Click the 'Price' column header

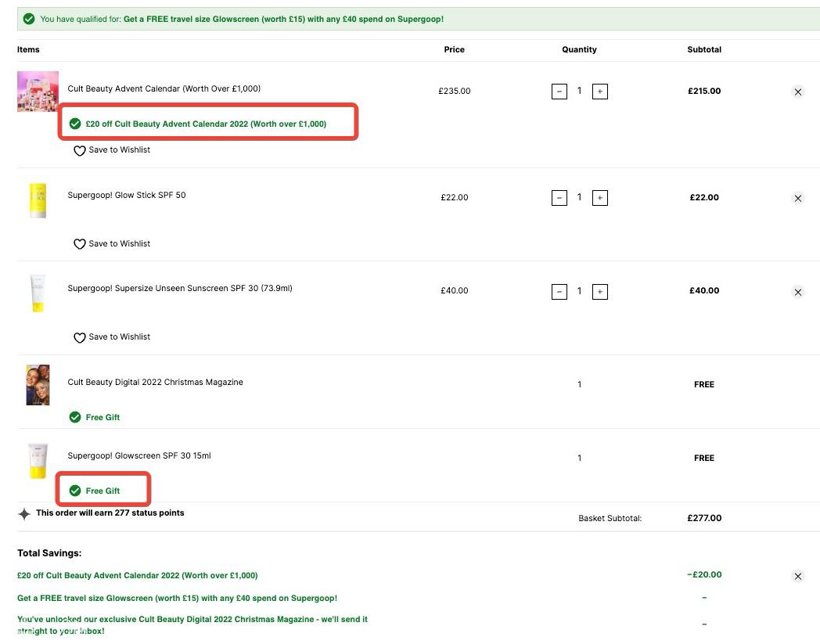point(454,50)
